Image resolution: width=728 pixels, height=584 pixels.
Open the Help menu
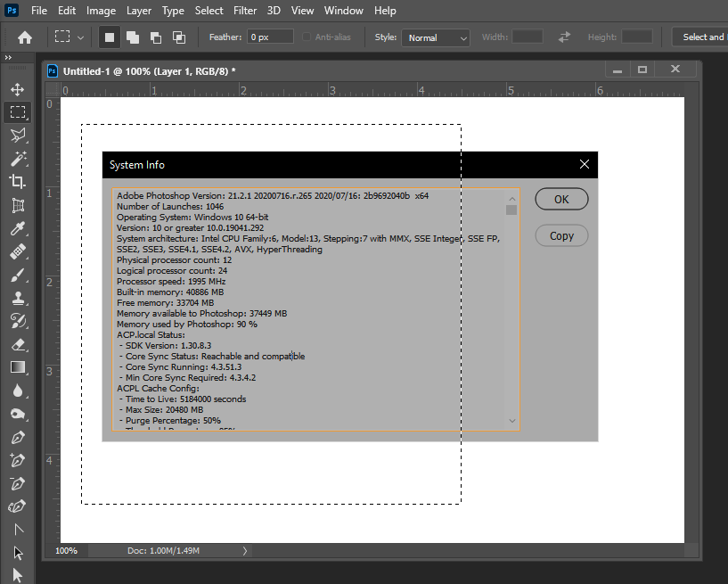385,10
